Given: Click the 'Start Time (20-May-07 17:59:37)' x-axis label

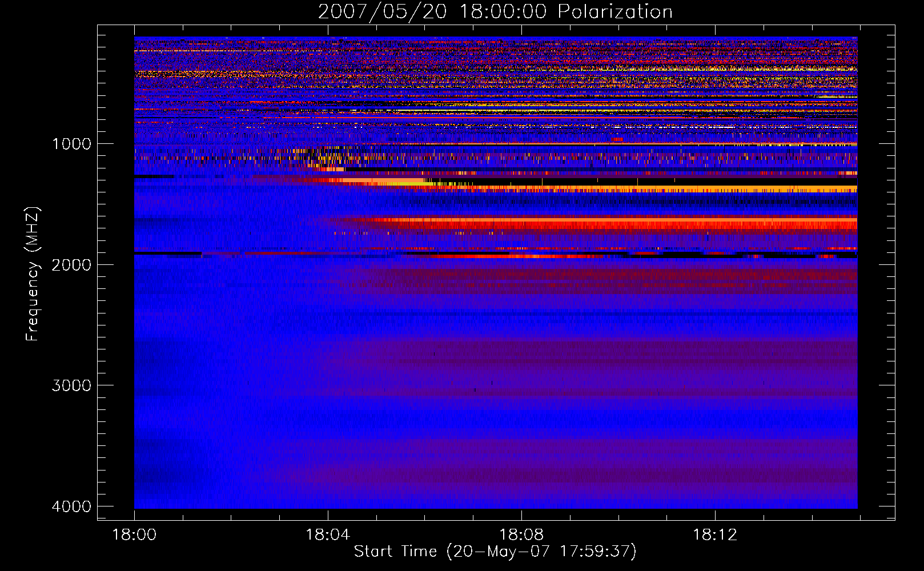Looking at the screenshot, I should click(x=495, y=552).
